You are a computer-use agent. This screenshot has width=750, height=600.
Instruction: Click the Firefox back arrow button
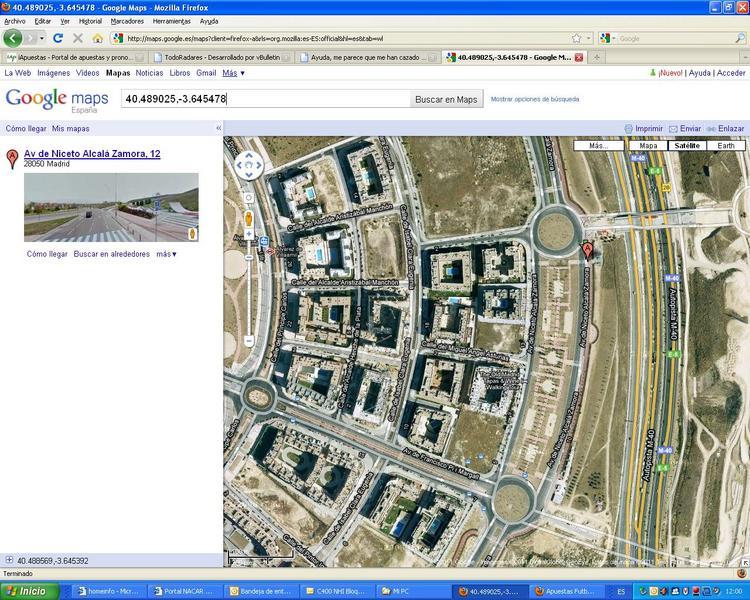coord(13,38)
